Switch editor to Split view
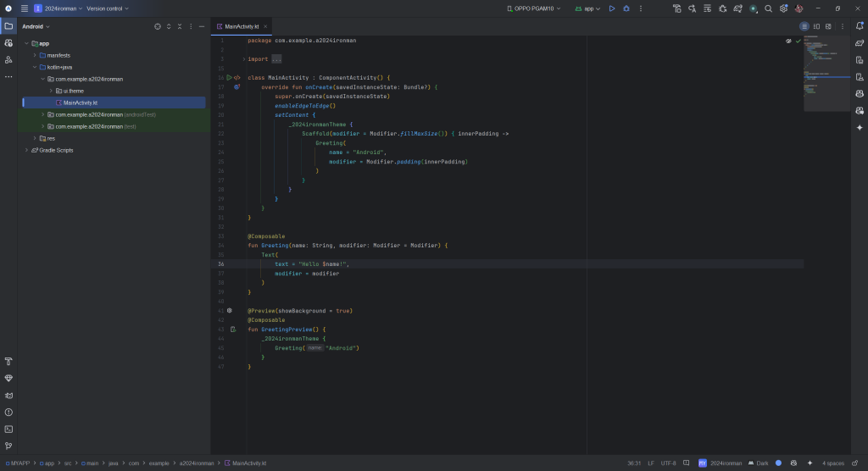The width and height of the screenshot is (868, 471). click(816, 26)
